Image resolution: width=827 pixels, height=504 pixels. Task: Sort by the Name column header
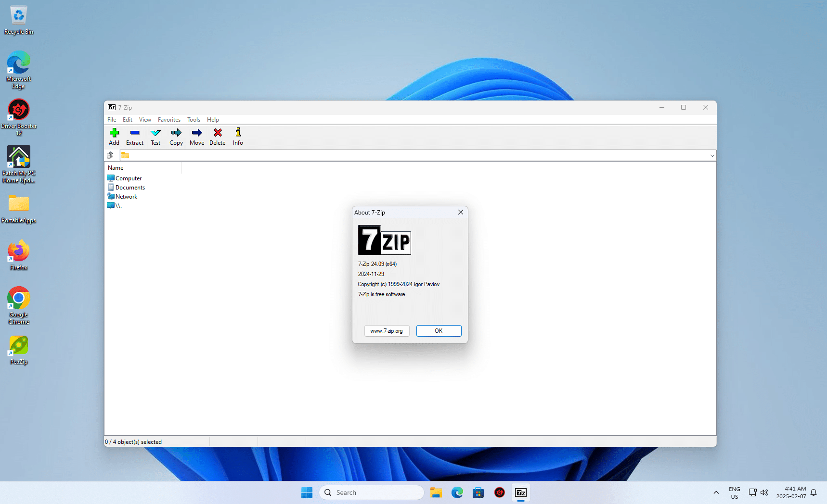pos(143,168)
